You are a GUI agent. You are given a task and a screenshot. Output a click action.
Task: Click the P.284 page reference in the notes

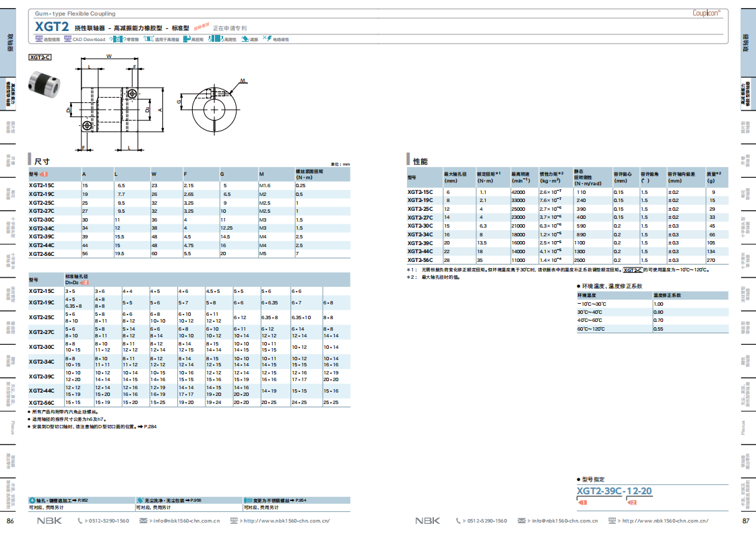[x=150, y=427]
